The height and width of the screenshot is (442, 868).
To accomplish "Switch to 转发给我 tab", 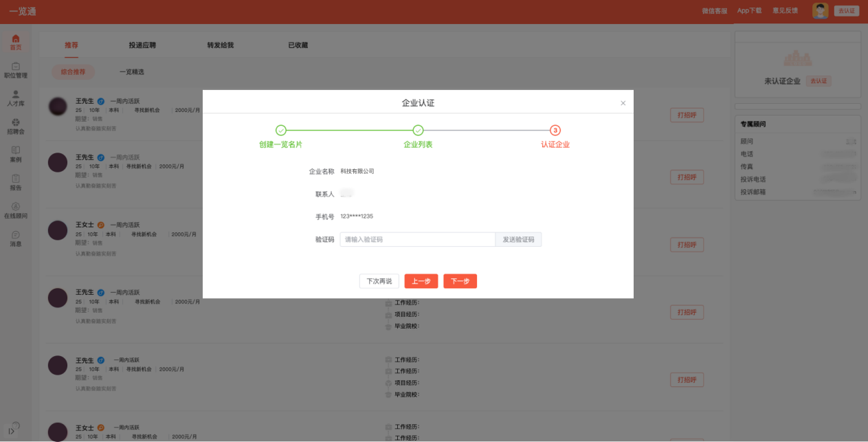I will point(221,45).
